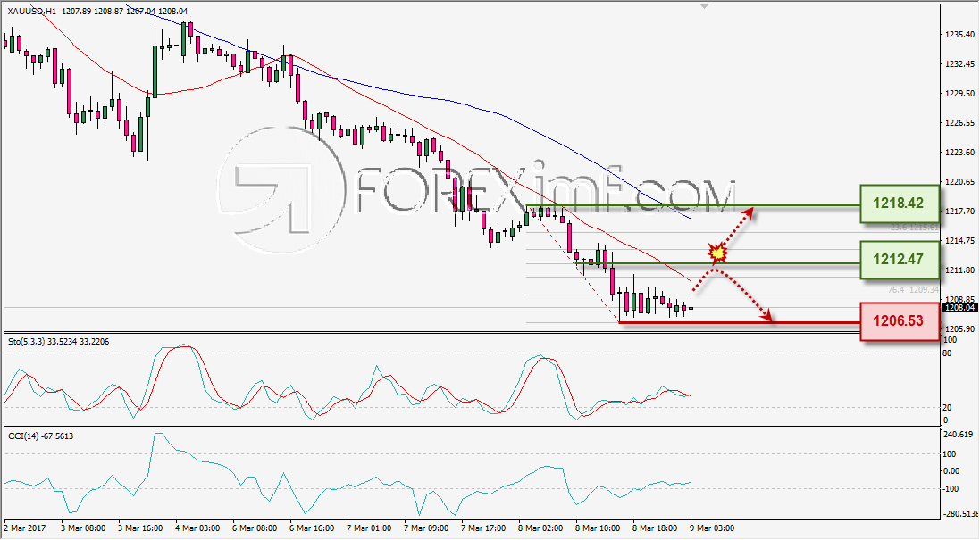Click the current price tag 1208.04
This screenshot has width=980, height=540.
(959, 307)
